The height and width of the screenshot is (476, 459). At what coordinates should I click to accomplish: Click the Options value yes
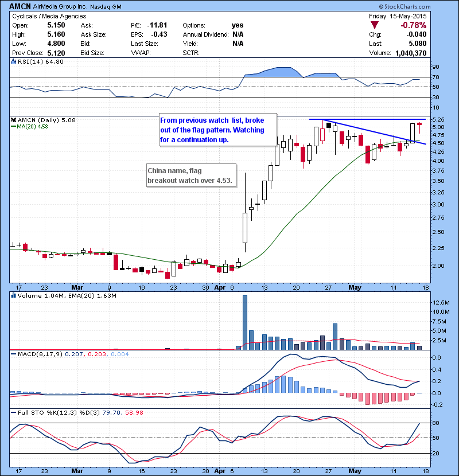tap(238, 25)
